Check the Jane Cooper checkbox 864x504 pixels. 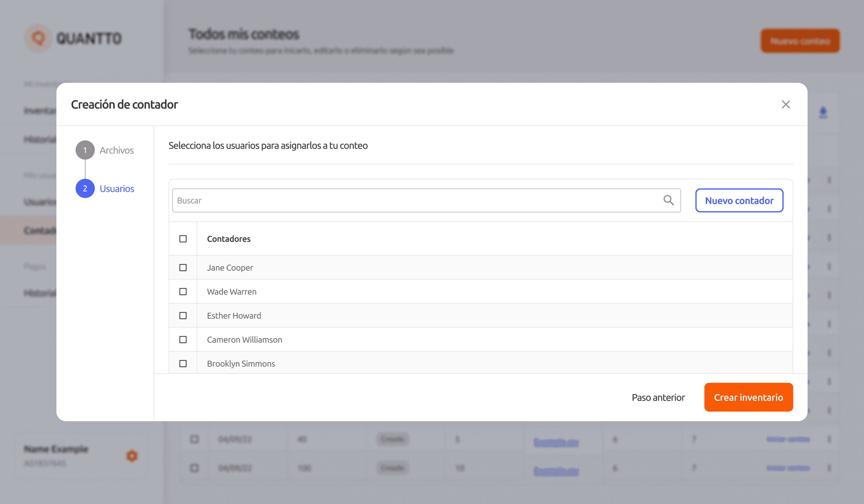pos(183,268)
